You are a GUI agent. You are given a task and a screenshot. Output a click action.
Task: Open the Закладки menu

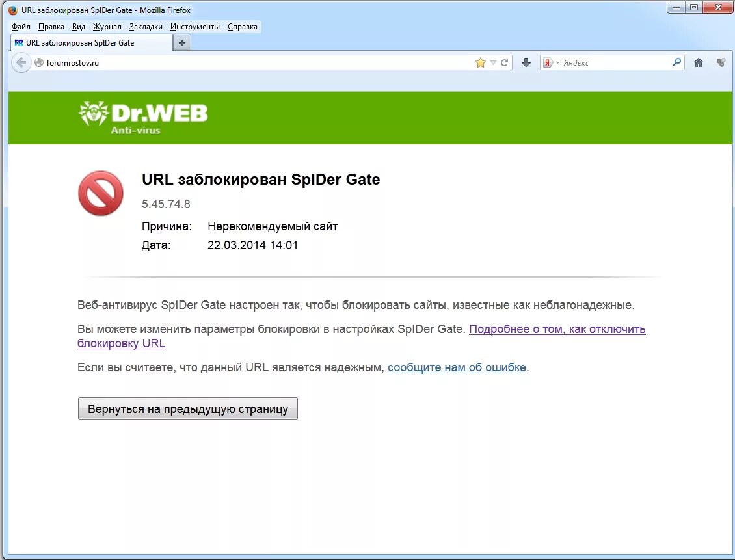point(146,27)
